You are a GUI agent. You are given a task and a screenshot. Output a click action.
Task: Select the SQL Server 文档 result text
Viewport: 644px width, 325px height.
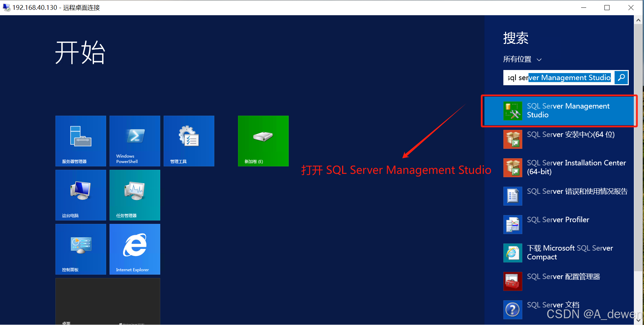coord(553,305)
